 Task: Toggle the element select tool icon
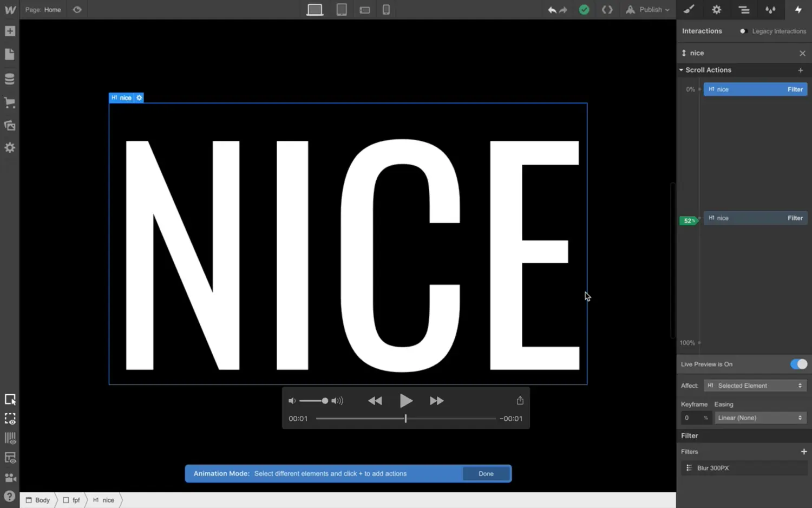point(10,400)
